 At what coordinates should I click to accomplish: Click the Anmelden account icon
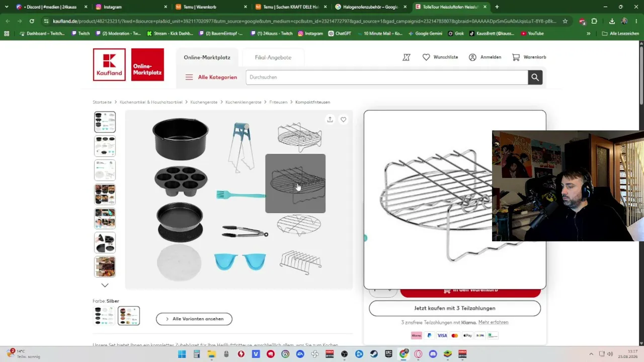pyautogui.click(x=472, y=57)
